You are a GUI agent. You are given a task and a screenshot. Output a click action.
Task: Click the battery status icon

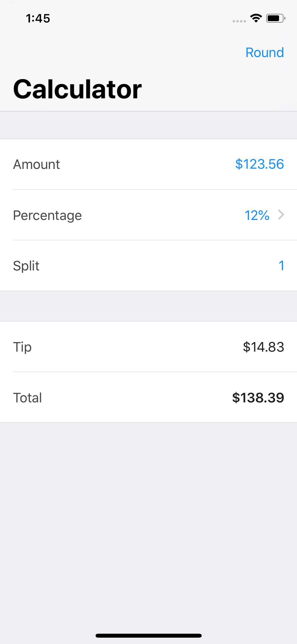click(x=275, y=18)
